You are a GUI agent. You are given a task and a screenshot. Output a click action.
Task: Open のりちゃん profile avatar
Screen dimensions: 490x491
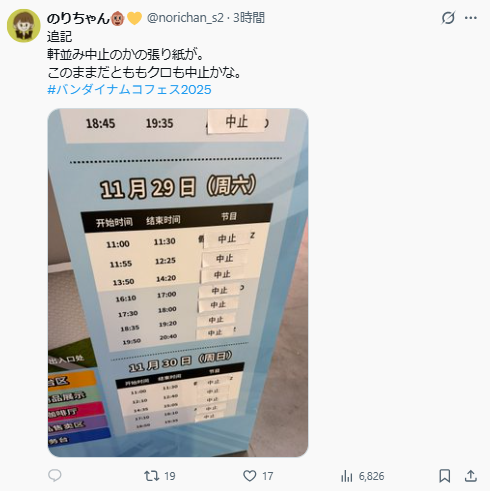24,26
